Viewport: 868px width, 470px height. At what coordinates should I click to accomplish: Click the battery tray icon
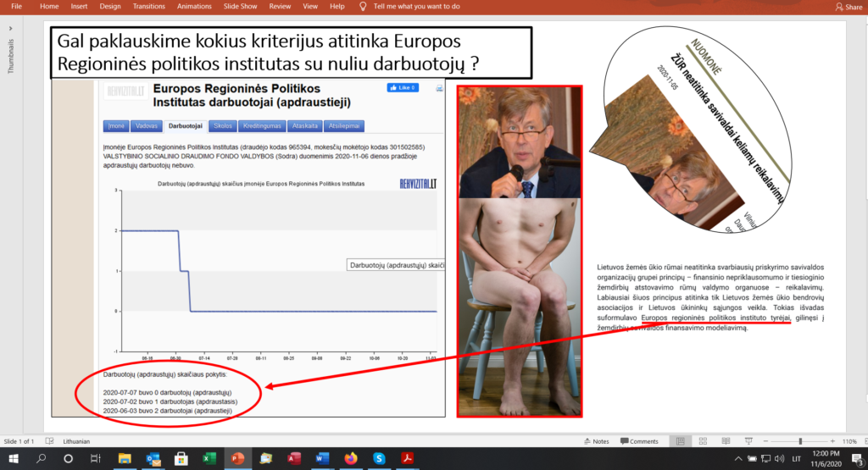click(x=752, y=458)
